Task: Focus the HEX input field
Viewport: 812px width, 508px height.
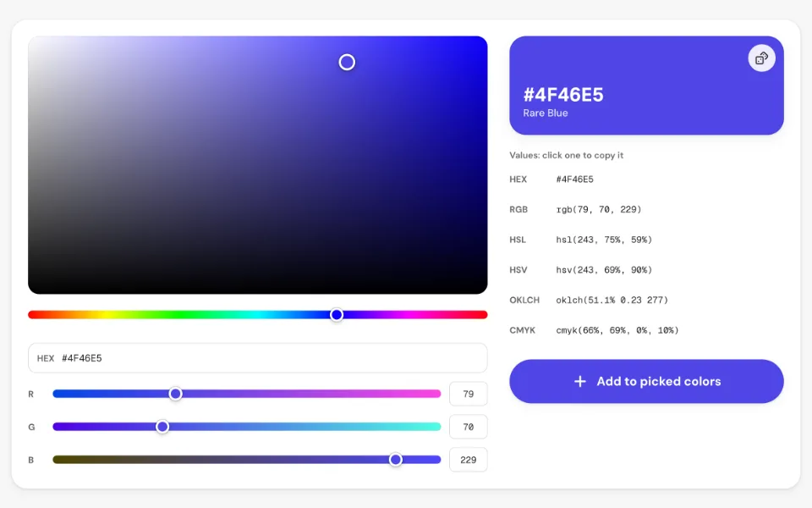Action: pyautogui.click(x=257, y=358)
